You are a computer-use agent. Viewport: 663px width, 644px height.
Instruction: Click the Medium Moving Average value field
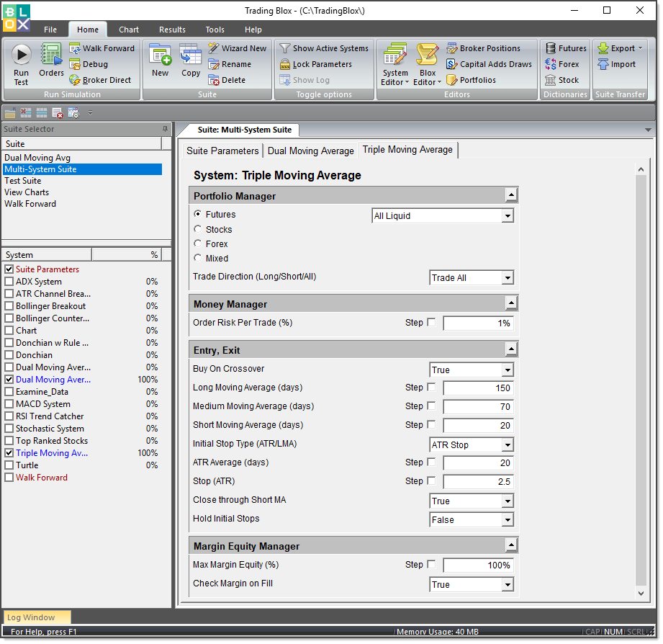tap(478, 407)
